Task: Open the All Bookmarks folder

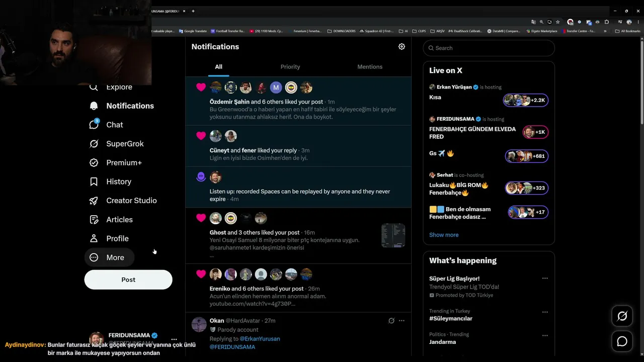Action: tap(628, 31)
